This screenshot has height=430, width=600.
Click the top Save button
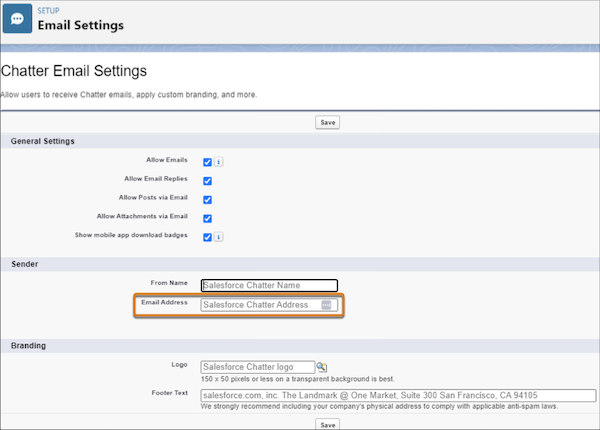327,122
